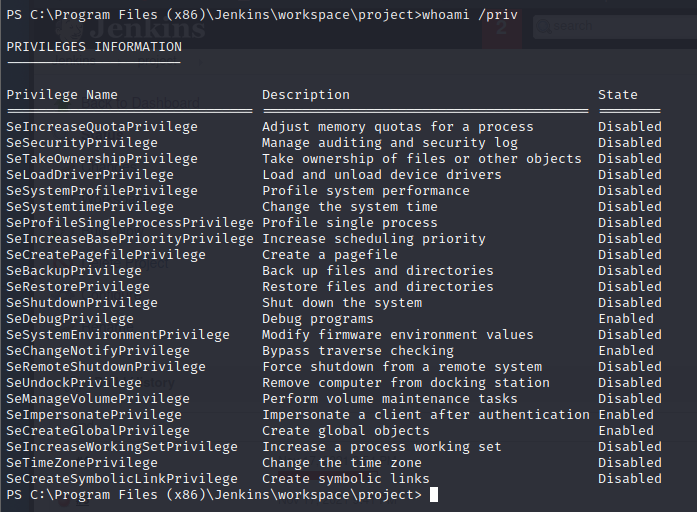Image resolution: width=697 pixels, height=512 pixels.
Task: Select 'SeImpersonatePrivilege' text
Action: tap(94, 415)
